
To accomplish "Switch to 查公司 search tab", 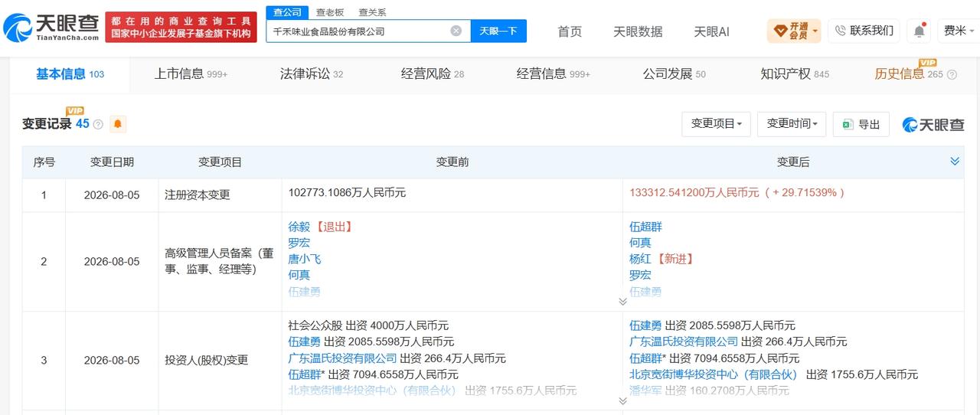I will (288, 12).
